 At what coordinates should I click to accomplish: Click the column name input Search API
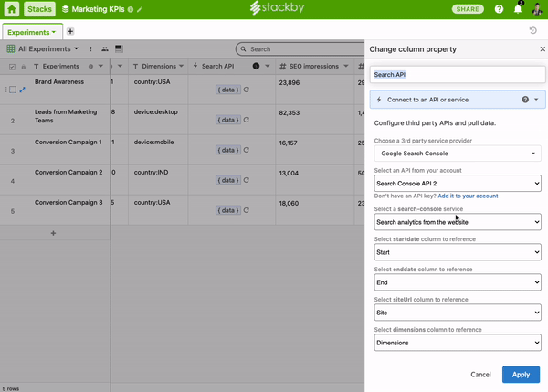click(458, 75)
